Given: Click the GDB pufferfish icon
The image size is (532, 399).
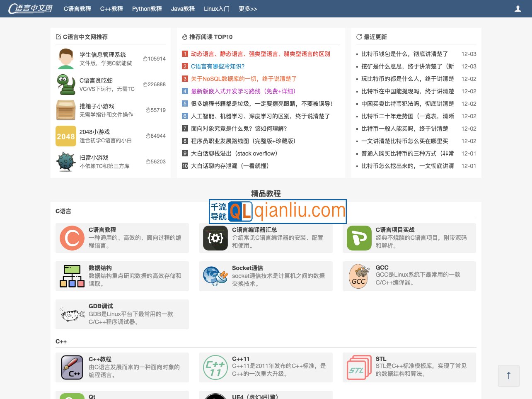Looking at the screenshot, I should tap(72, 314).
